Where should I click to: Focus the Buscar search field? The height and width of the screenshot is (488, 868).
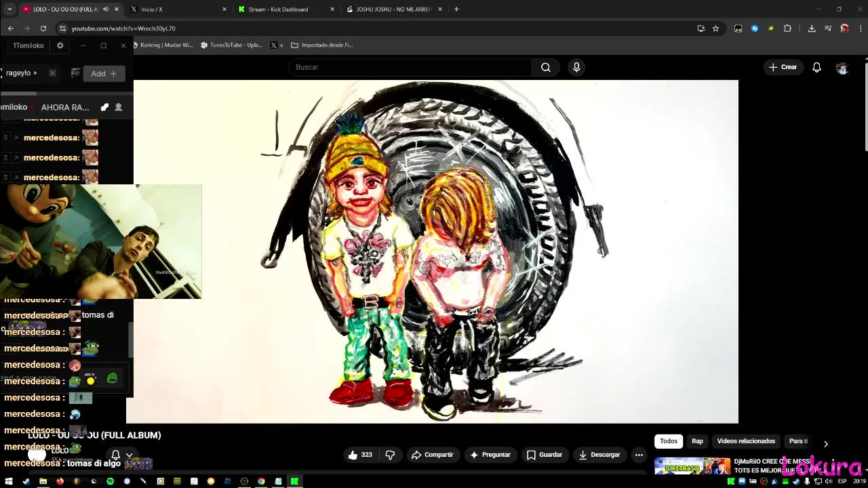pyautogui.click(x=410, y=67)
